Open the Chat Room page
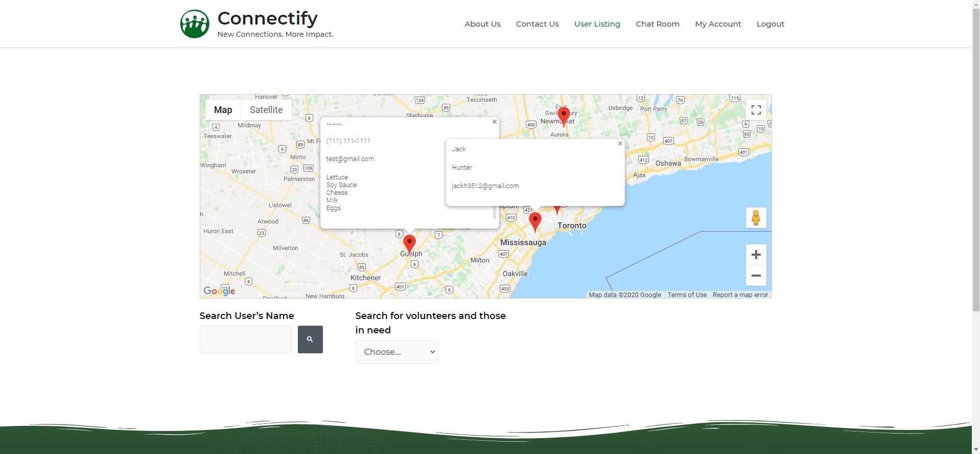Image resolution: width=980 pixels, height=454 pixels. [657, 24]
